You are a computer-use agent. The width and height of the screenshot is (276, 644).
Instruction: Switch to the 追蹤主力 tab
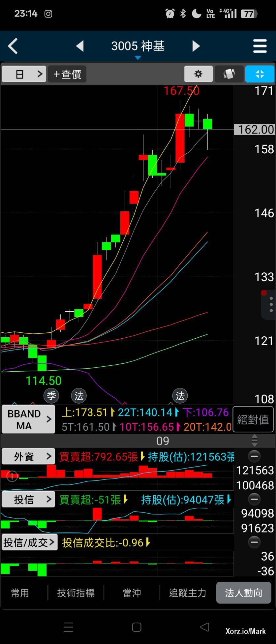[x=188, y=593]
